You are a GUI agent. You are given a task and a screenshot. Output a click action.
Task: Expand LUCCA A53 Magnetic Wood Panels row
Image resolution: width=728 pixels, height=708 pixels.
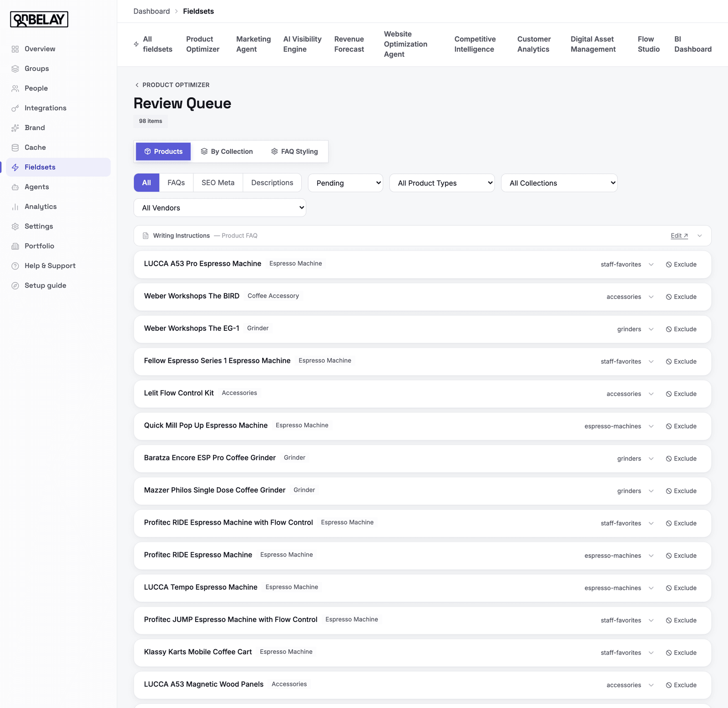coord(651,685)
